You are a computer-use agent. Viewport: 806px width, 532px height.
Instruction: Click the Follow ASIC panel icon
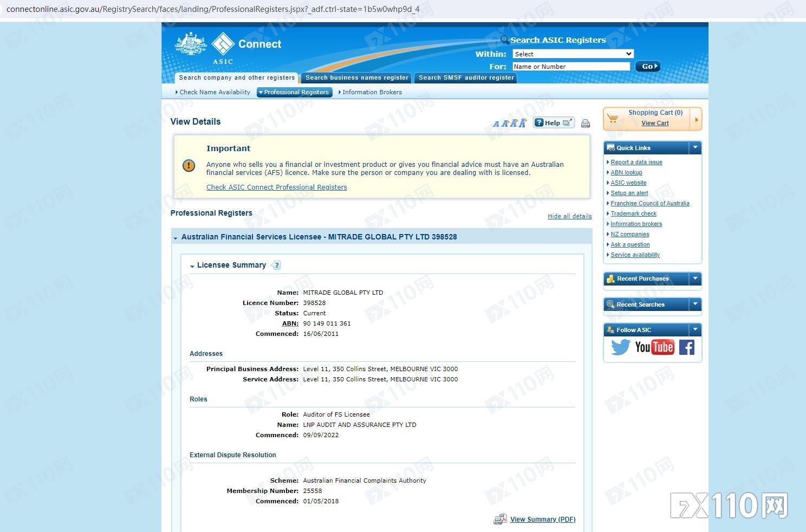click(x=610, y=330)
